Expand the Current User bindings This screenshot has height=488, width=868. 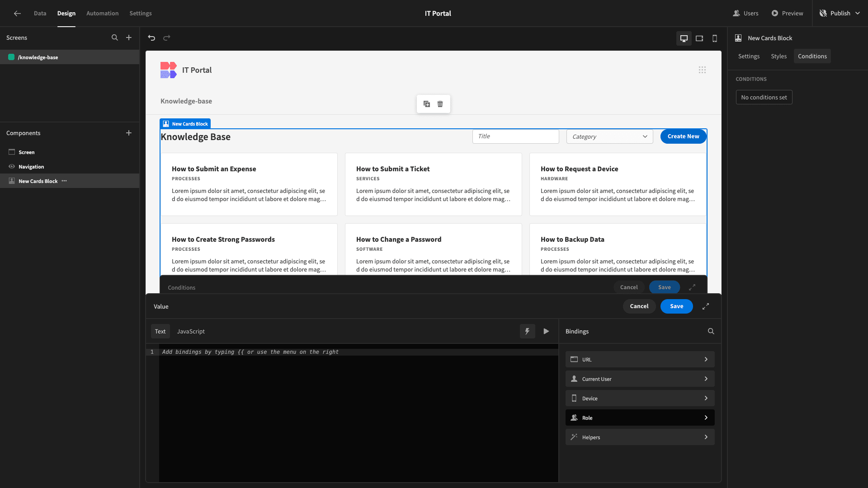click(x=640, y=379)
